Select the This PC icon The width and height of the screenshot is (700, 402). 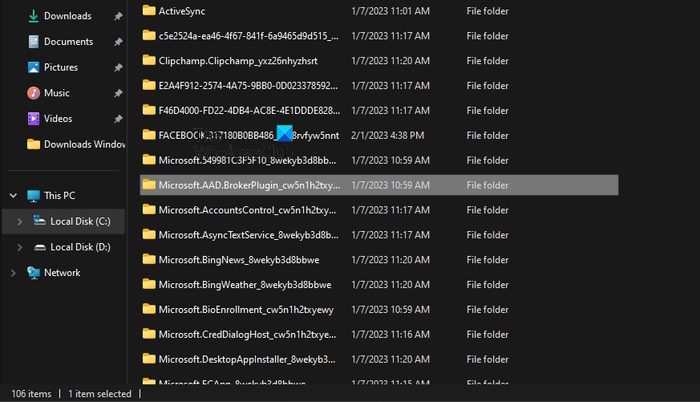point(33,196)
